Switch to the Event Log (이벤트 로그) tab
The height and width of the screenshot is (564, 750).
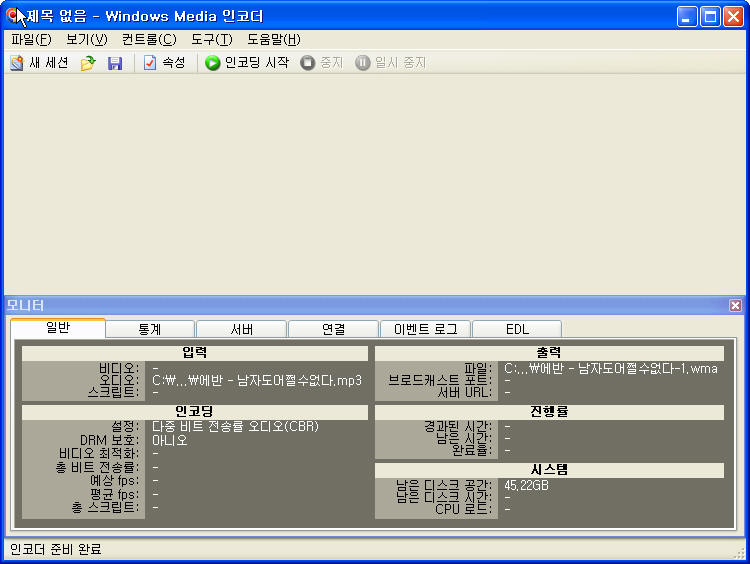(x=425, y=329)
